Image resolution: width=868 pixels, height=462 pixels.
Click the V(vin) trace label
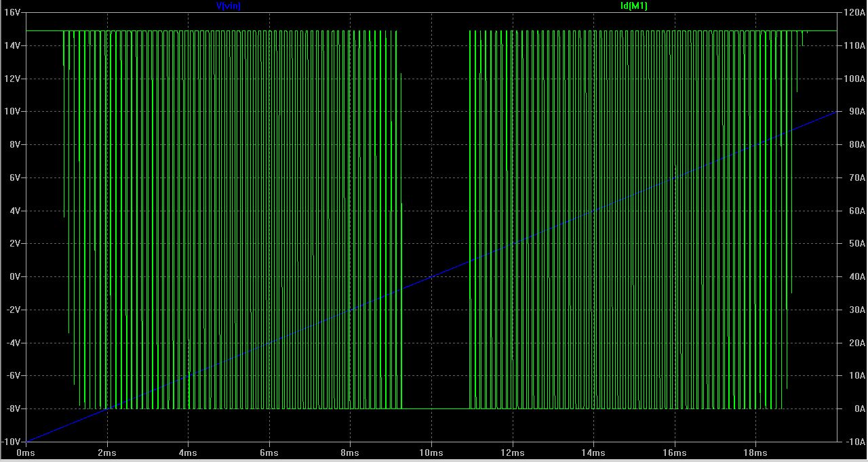[x=228, y=5]
